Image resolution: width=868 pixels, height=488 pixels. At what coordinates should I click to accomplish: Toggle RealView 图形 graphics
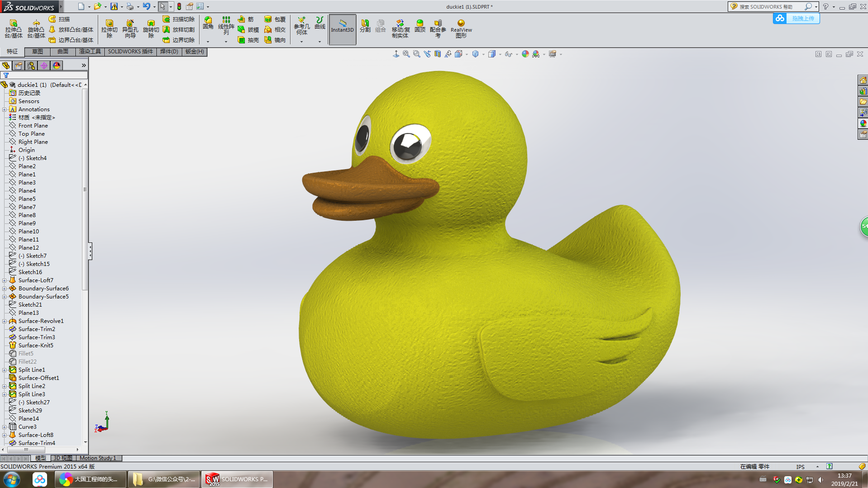coord(461,28)
